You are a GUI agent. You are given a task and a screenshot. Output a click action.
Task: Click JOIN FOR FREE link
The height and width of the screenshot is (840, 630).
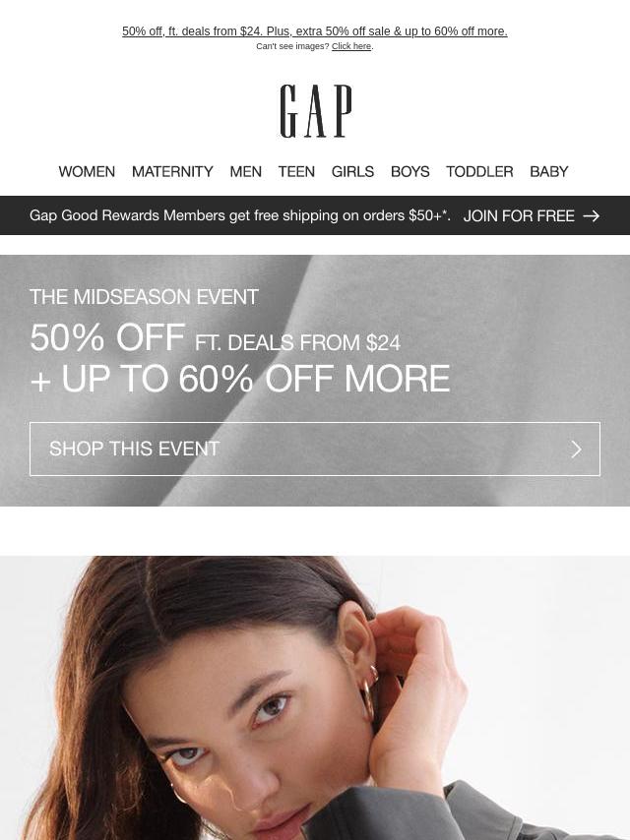pos(519,215)
